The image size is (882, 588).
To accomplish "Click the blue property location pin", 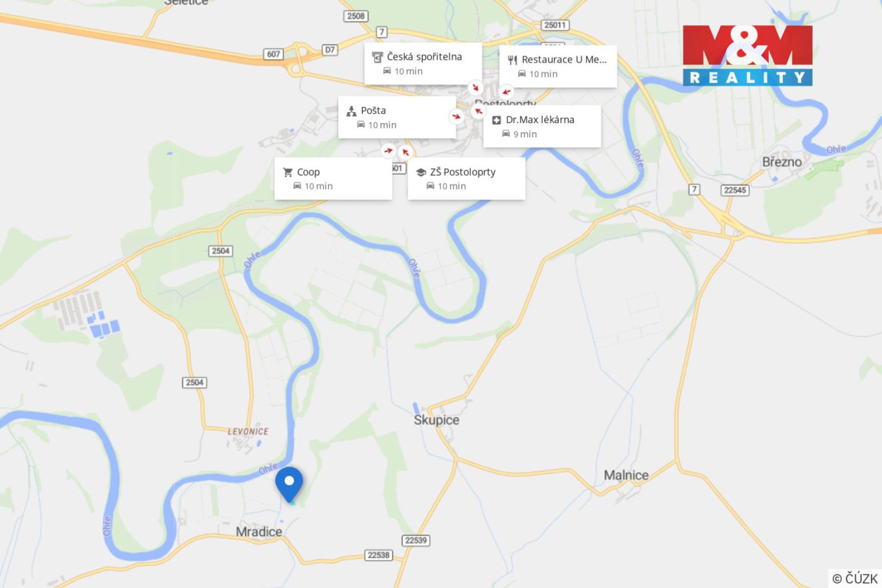I will 289,485.
